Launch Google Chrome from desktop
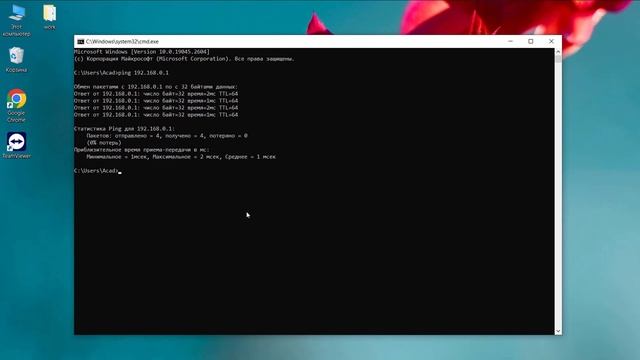 pyautogui.click(x=16, y=106)
